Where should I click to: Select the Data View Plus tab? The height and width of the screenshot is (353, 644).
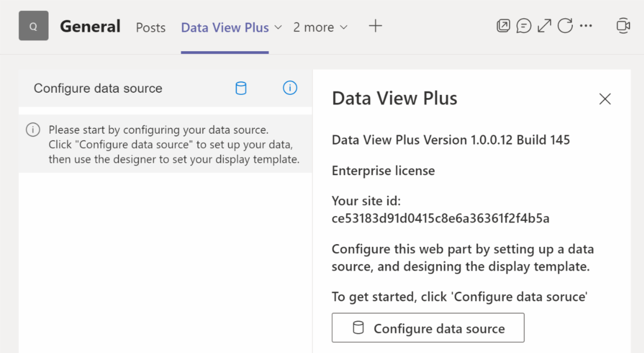pos(225,27)
